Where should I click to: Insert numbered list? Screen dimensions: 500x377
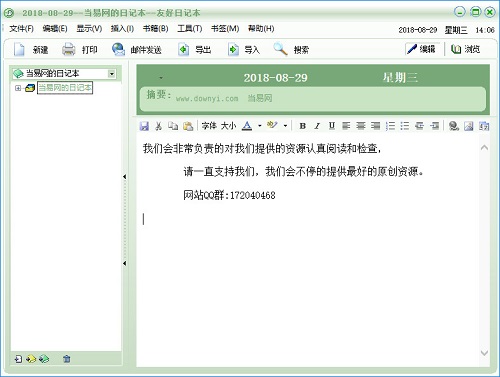point(390,126)
